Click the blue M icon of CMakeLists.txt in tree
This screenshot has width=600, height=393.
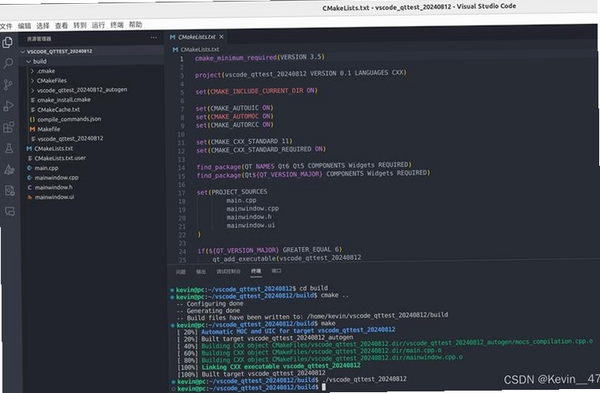coord(29,148)
